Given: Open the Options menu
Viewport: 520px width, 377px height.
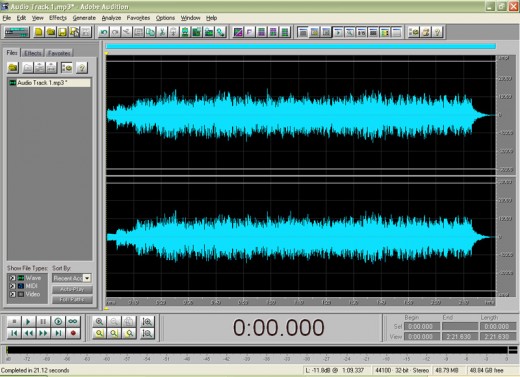Looking at the screenshot, I should click(x=165, y=18).
